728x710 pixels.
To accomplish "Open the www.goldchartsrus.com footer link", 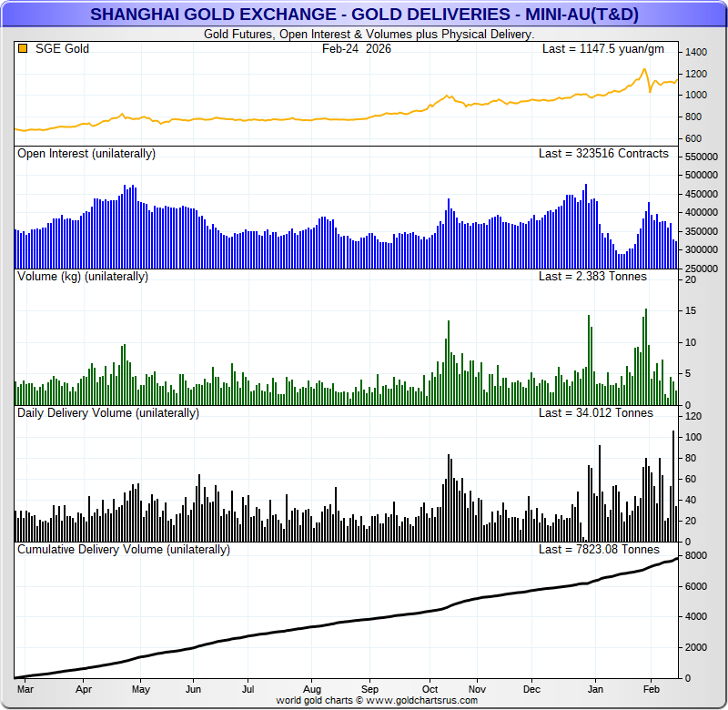I will [x=421, y=700].
